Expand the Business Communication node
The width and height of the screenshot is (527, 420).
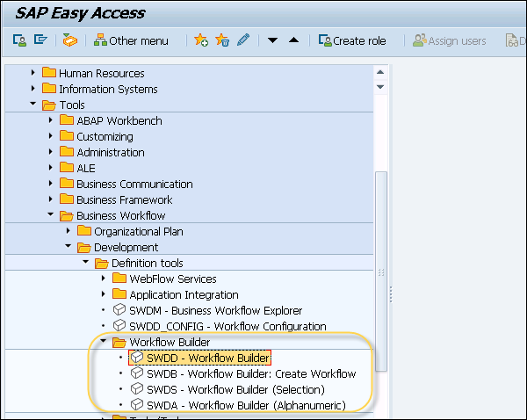(x=50, y=183)
